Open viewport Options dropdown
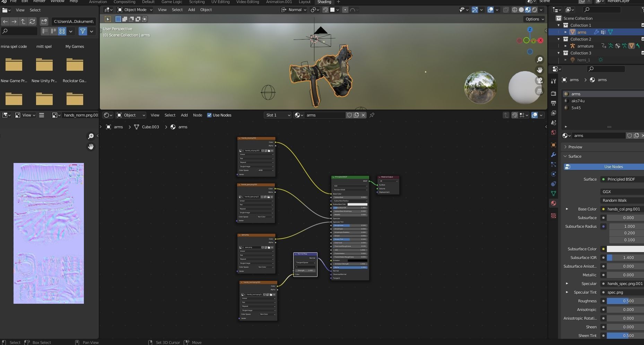Screen dimensions: 644x345 [534, 19]
